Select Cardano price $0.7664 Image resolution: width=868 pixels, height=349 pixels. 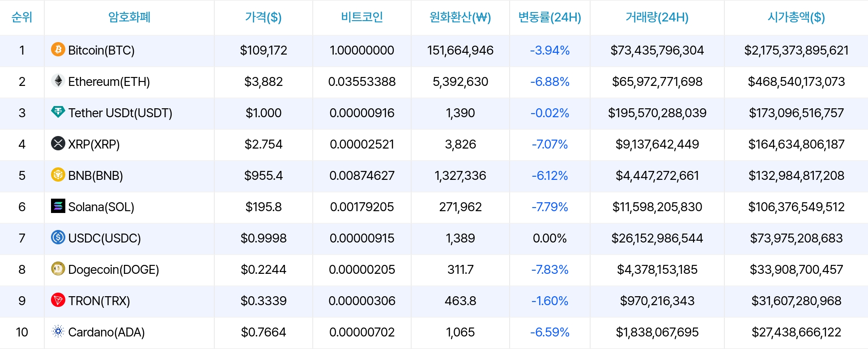(x=264, y=332)
